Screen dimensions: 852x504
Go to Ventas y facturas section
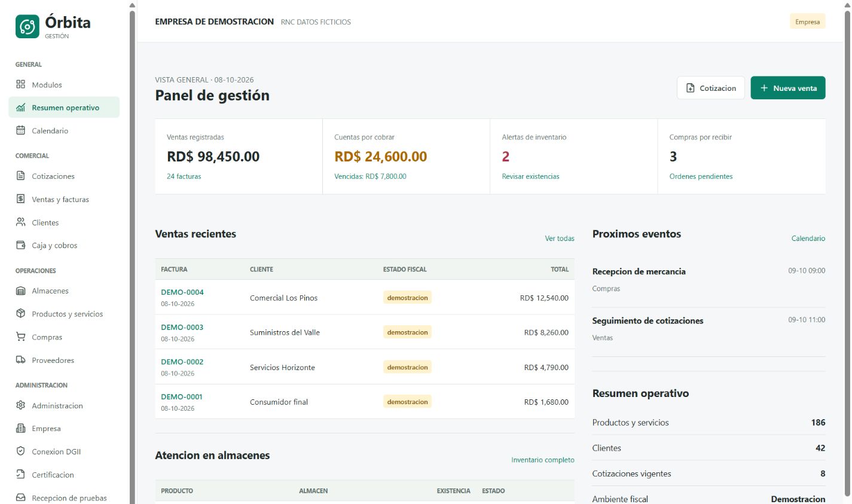point(64,200)
